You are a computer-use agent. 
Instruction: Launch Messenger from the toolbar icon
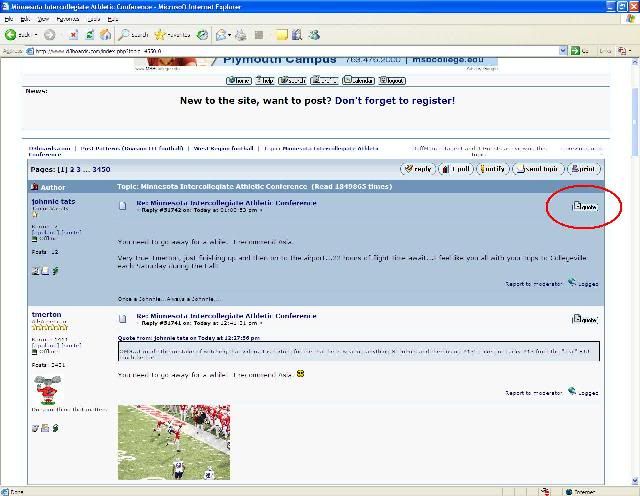(x=314, y=35)
